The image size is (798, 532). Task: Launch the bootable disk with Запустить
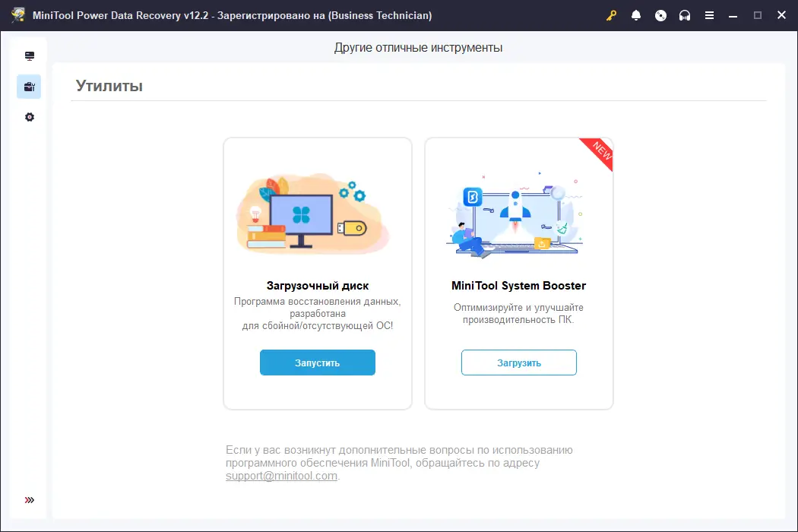coord(318,363)
